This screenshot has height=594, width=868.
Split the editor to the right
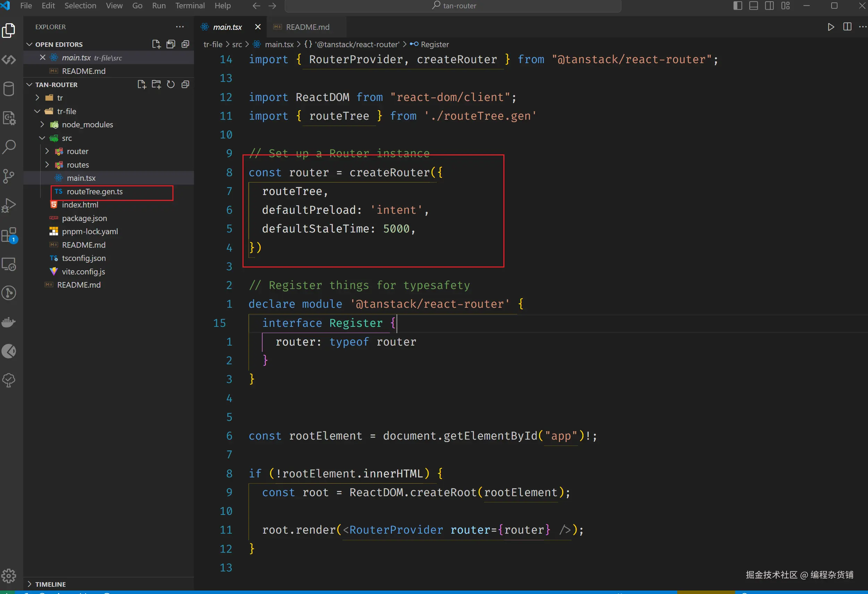[x=847, y=27]
